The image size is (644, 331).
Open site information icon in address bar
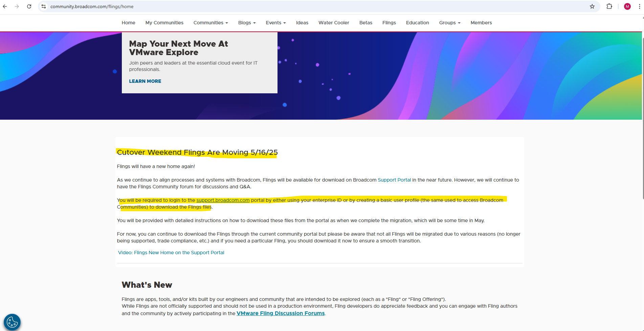coord(44,6)
